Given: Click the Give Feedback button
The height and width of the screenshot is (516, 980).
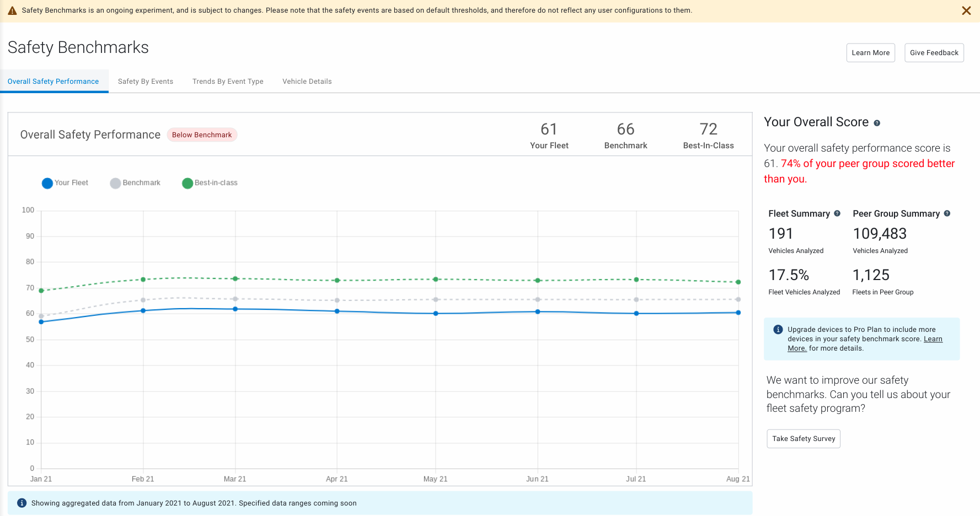Looking at the screenshot, I should coord(934,52).
